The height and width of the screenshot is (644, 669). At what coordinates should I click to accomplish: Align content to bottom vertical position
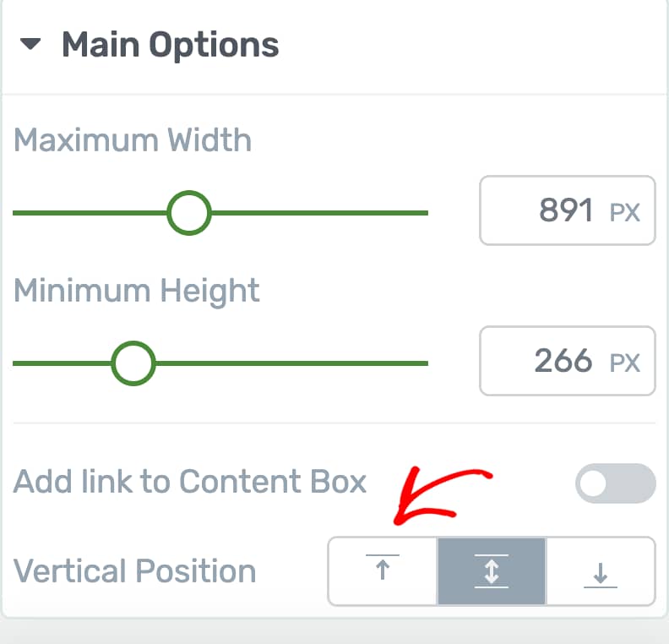coord(601,571)
